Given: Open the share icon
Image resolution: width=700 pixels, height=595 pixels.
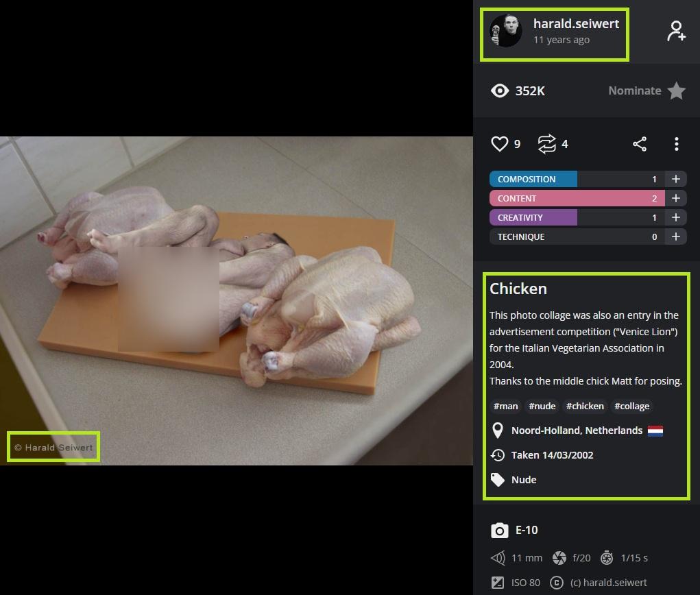Looking at the screenshot, I should [640, 144].
